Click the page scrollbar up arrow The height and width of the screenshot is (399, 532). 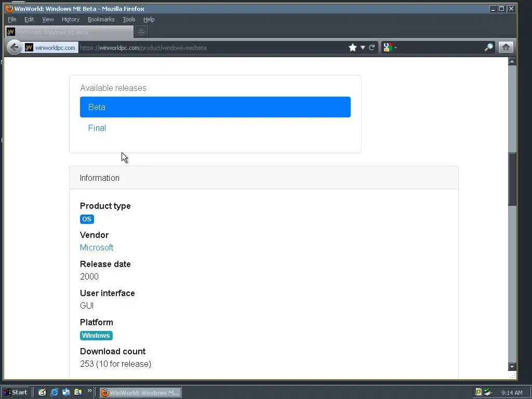pos(512,61)
